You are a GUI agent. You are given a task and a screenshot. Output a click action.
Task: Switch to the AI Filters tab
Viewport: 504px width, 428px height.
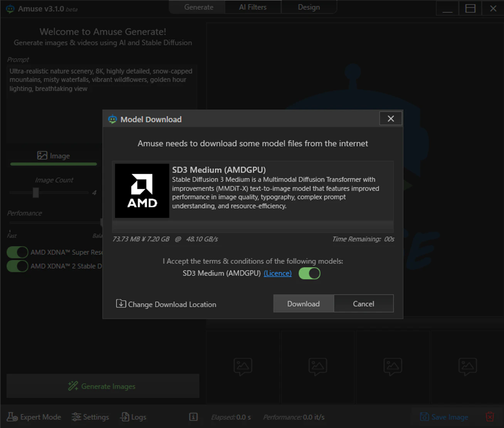pos(253,7)
